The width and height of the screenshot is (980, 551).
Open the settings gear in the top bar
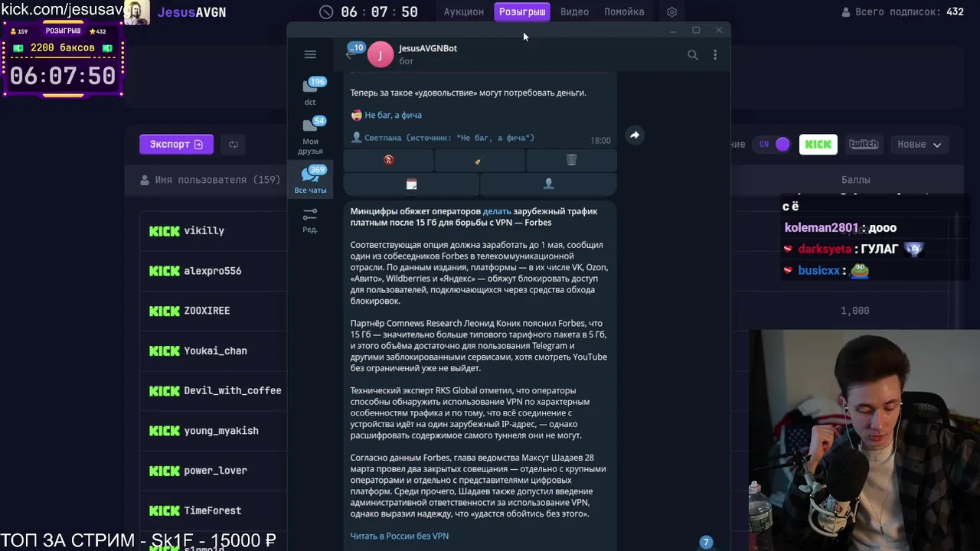[x=671, y=12]
